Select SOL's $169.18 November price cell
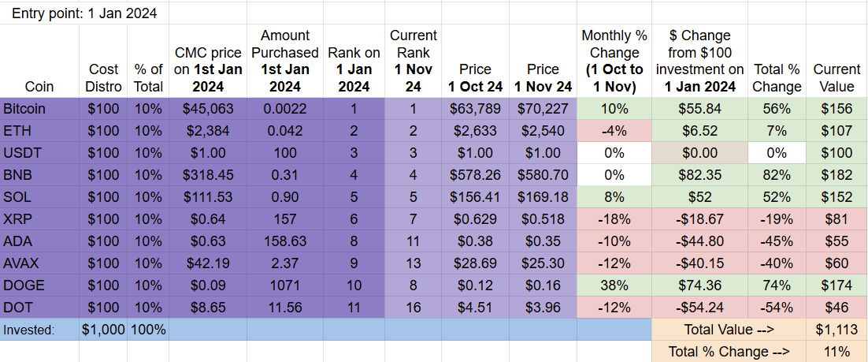 543,197
